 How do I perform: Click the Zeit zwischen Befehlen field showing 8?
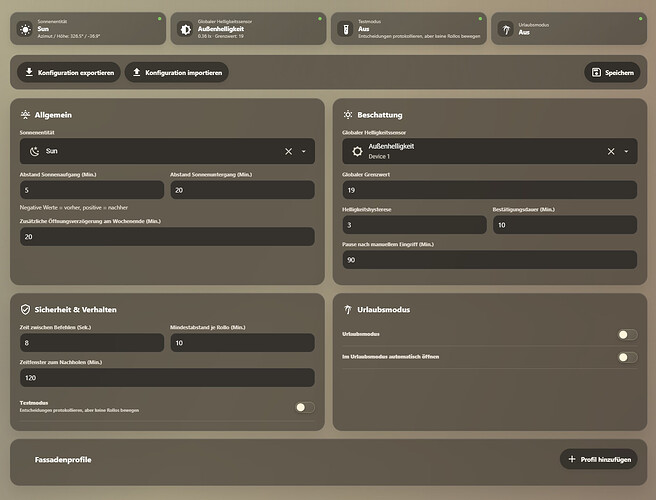[x=92, y=343]
